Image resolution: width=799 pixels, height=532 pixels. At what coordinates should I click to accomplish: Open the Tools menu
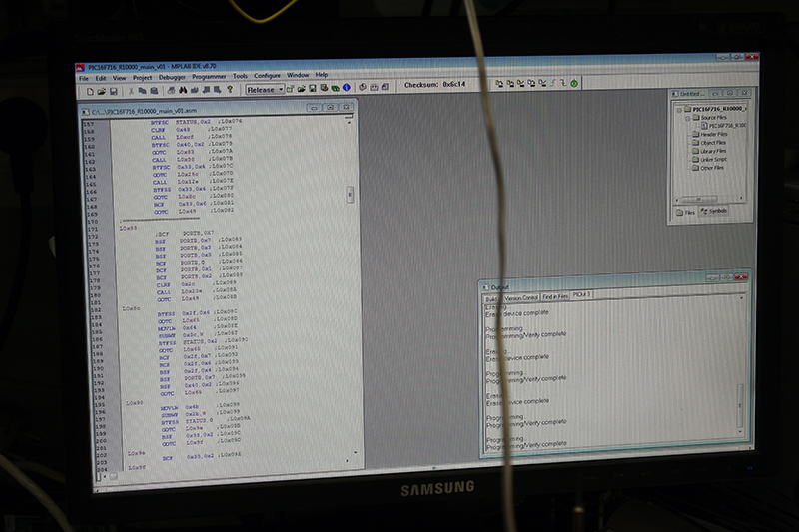click(x=240, y=76)
